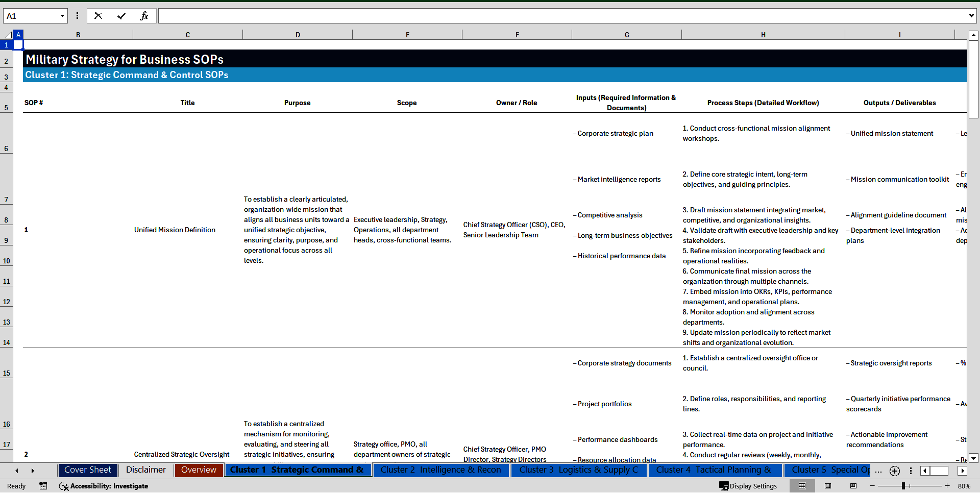980x493 pixels.
Task: Open the Overview sheet tab
Action: click(x=199, y=470)
